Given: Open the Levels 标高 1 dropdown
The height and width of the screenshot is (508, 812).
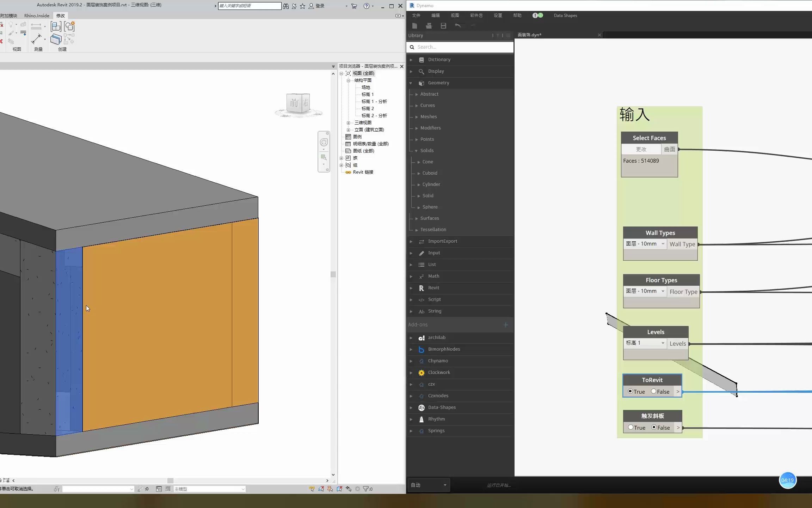Looking at the screenshot, I should tap(645, 343).
